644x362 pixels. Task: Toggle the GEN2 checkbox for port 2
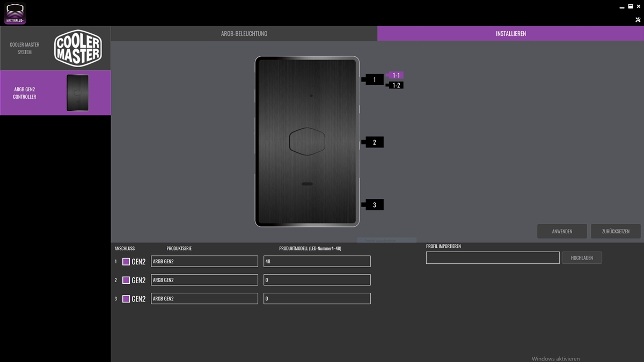pyautogui.click(x=126, y=280)
